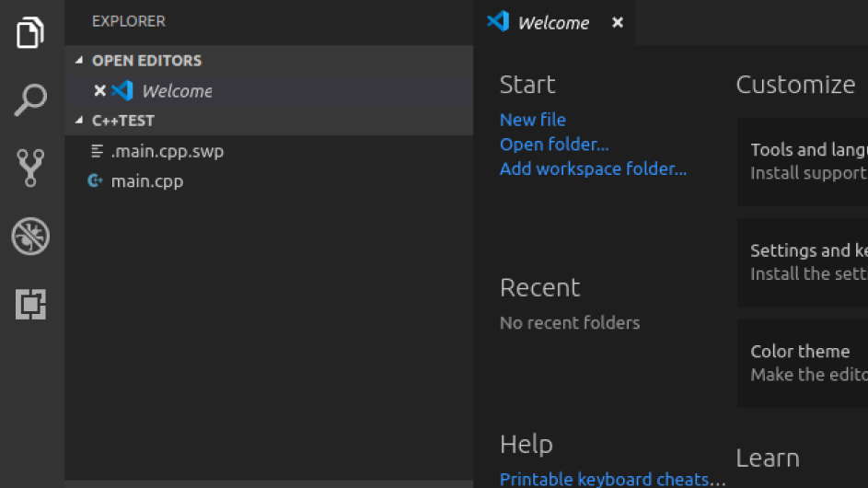The width and height of the screenshot is (868, 488).
Task: Open the main.cpp file
Action: 269,180
